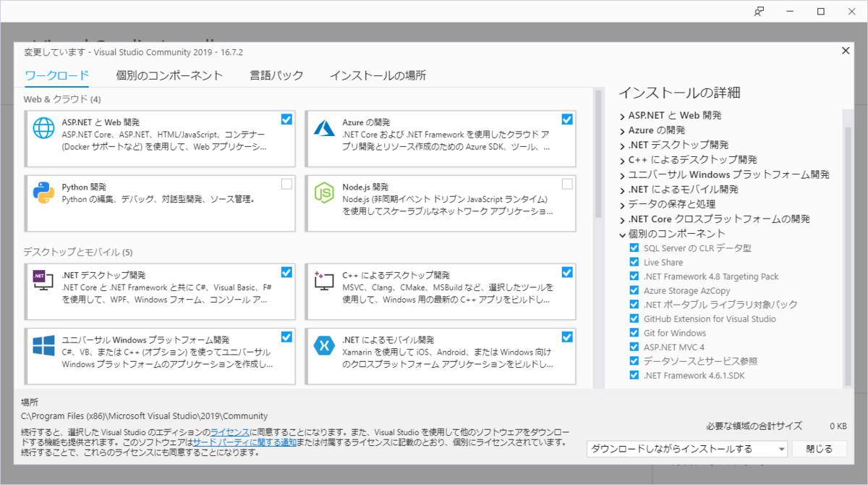Screen dimensions: 868x485
Task: Click the feedback icon in title bar
Action: (759, 11)
